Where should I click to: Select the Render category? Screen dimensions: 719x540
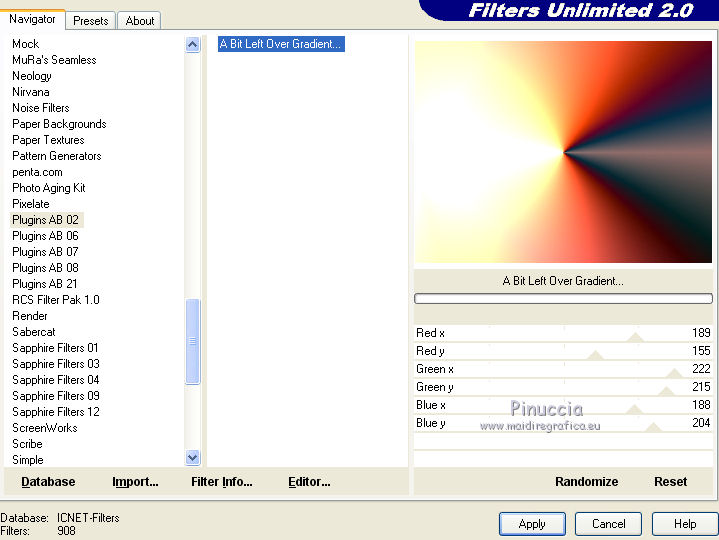pyautogui.click(x=30, y=316)
